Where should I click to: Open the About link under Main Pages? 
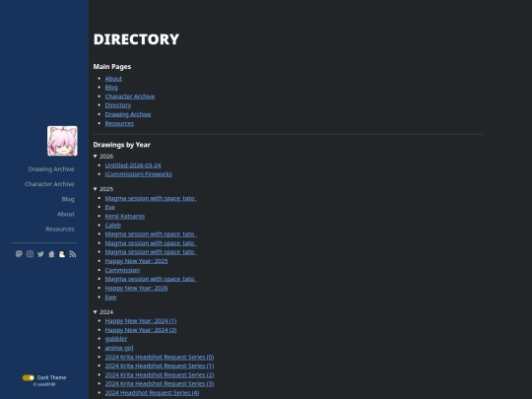pos(113,79)
